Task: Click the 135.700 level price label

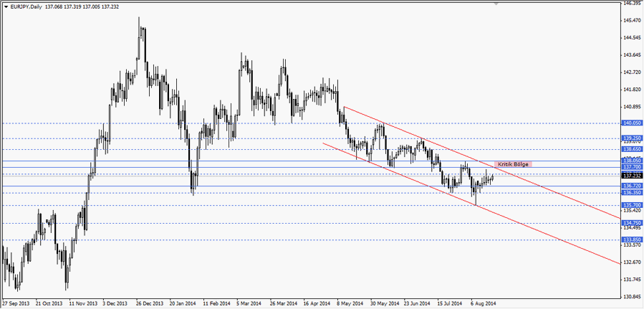Action: coord(631,205)
